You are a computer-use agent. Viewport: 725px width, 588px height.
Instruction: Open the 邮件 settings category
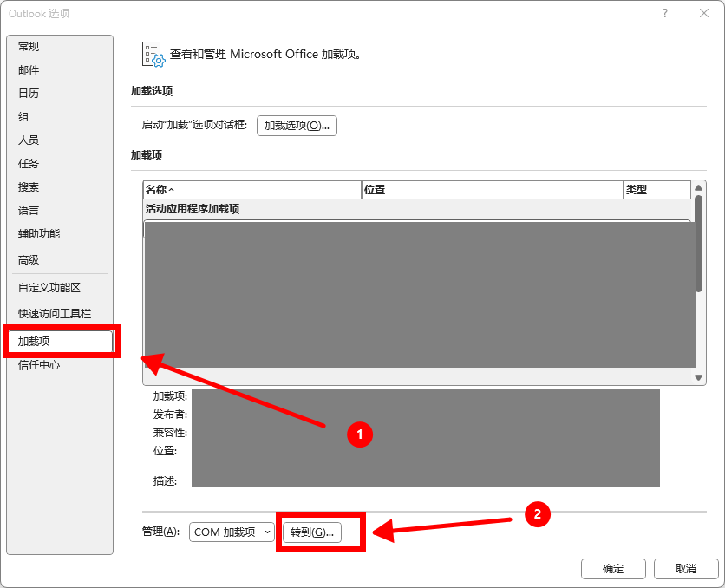click(29, 70)
